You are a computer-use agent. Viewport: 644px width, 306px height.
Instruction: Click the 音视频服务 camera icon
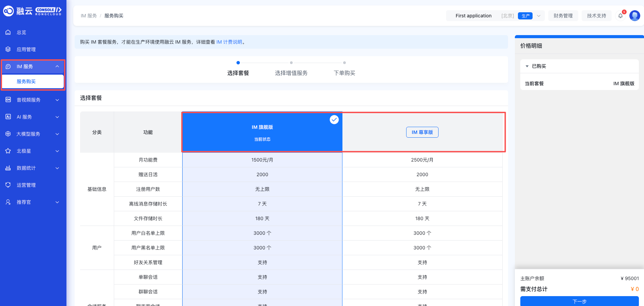(8, 100)
